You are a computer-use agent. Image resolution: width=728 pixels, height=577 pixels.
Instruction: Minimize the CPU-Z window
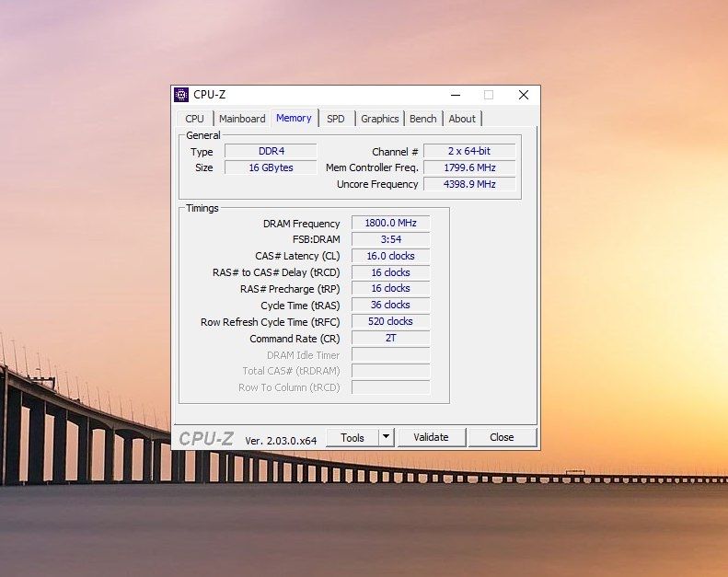(x=456, y=95)
